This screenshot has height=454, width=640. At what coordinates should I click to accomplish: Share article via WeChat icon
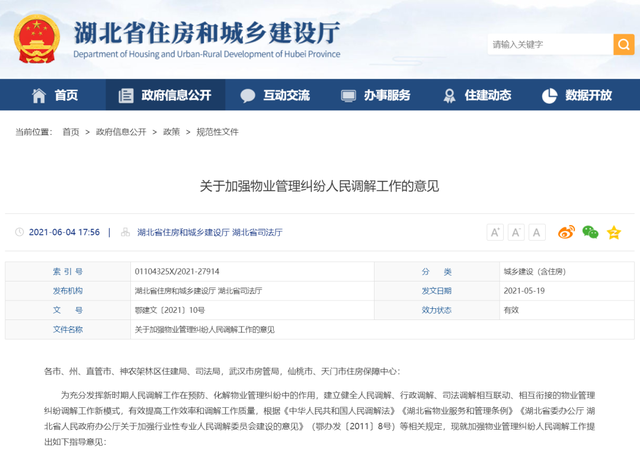tap(590, 232)
